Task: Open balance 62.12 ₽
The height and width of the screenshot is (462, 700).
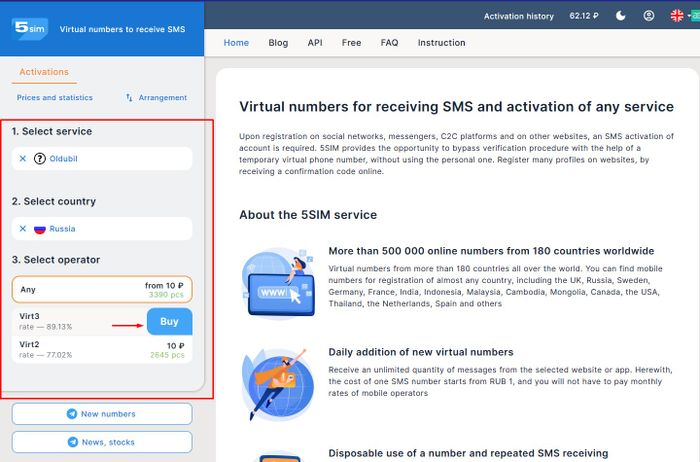Action: point(583,16)
